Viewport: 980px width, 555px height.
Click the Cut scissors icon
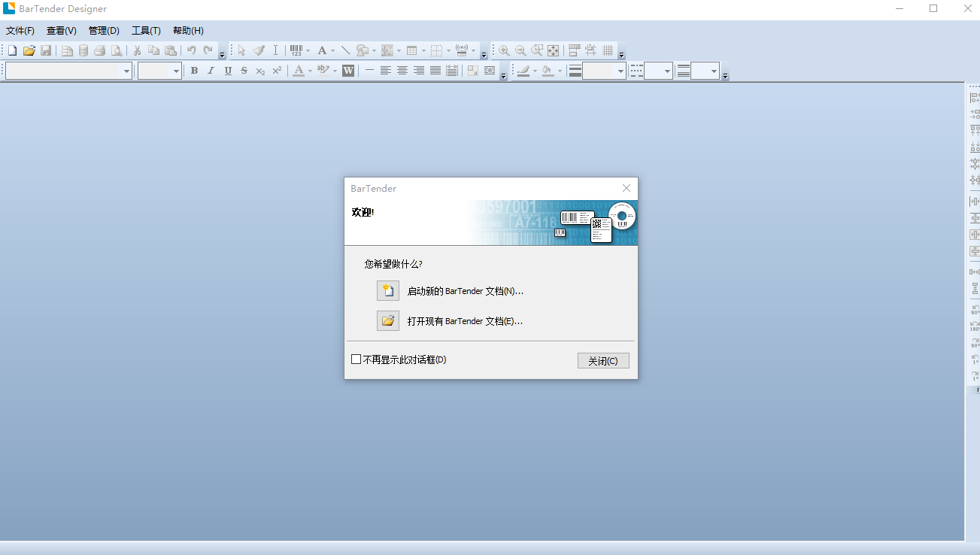point(138,50)
